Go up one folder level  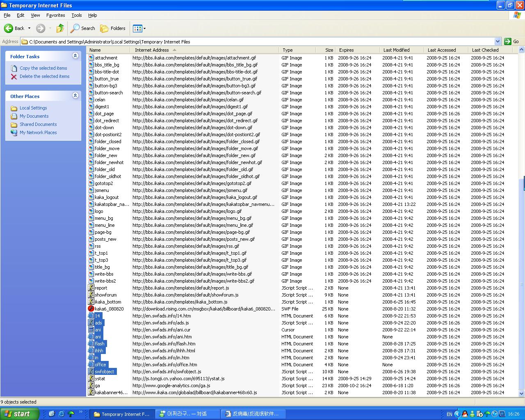pos(60,28)
